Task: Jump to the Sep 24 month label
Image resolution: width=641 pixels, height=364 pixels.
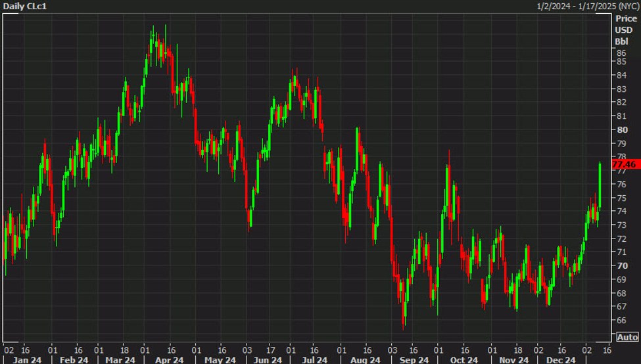Action: click(414, 359)
